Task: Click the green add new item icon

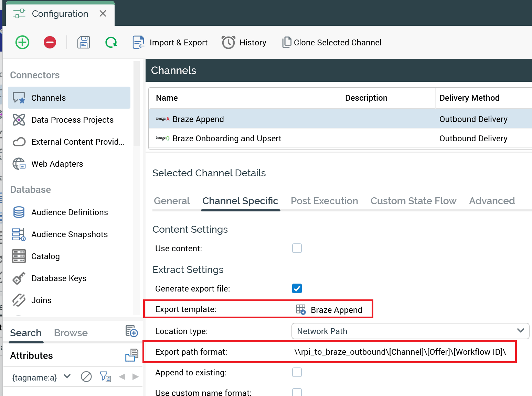Action: point(22,42)
